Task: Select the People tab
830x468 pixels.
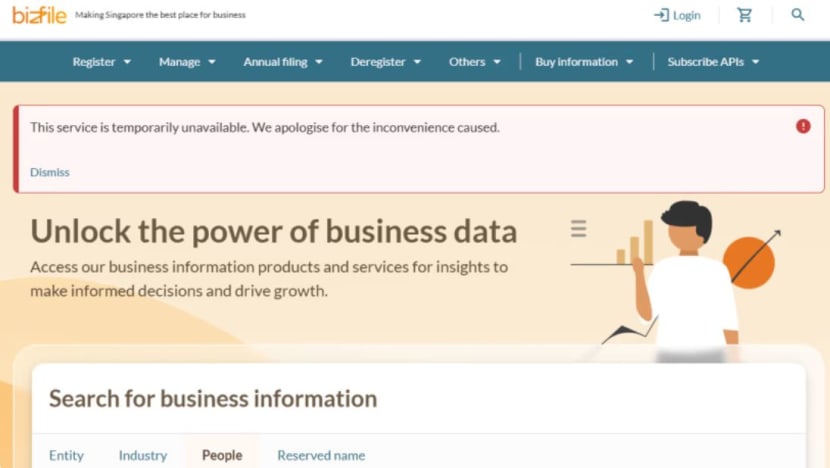Action: pos(222,455)
